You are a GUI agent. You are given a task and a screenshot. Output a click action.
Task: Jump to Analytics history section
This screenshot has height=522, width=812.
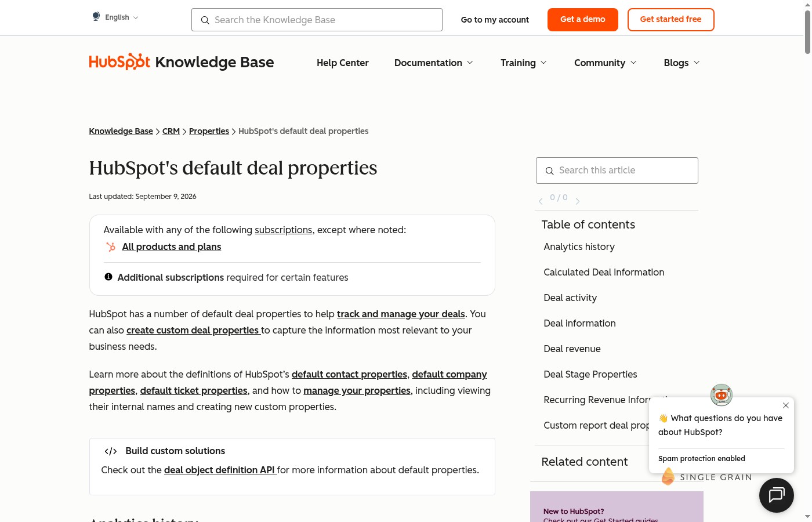coord(579,246)
